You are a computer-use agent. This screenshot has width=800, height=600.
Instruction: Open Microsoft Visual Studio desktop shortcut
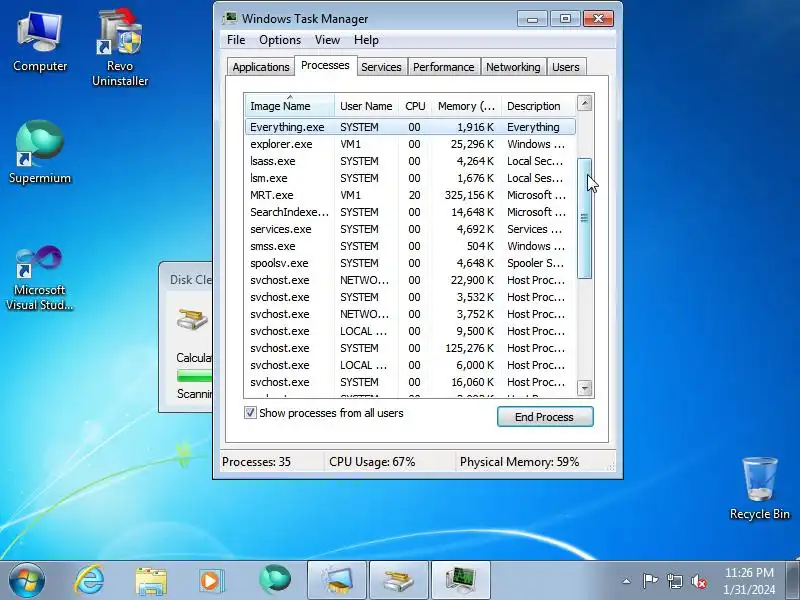click(x=40, y=278)
